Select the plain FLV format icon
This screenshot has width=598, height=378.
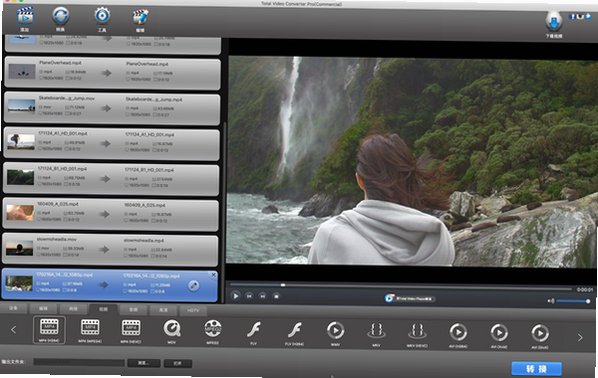point(254,330)
